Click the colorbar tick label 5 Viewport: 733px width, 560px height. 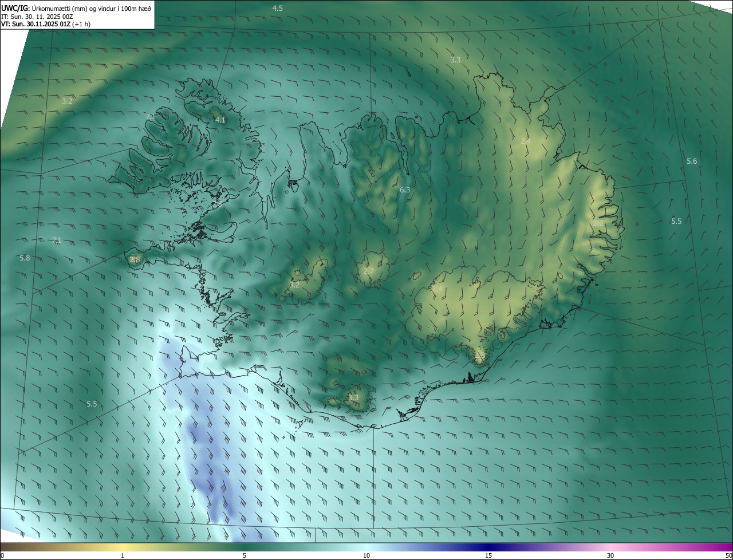coord(245,555)
